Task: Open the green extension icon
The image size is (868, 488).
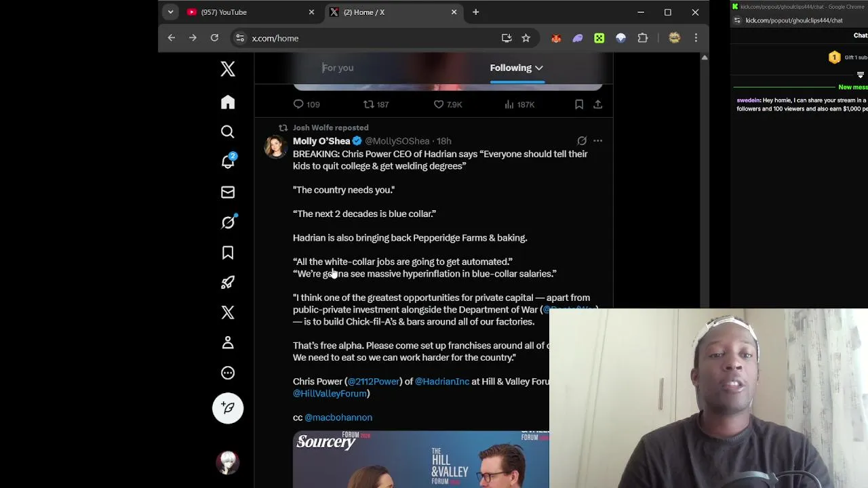Action: coord(599,39)
